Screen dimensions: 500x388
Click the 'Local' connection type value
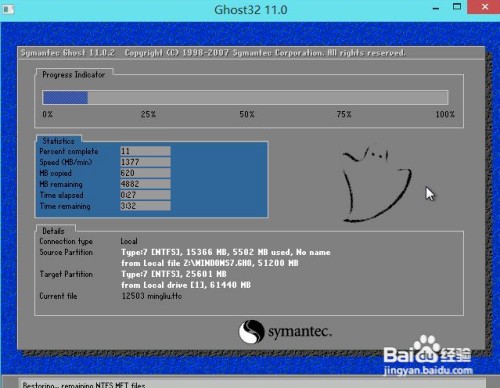[129, 241]
